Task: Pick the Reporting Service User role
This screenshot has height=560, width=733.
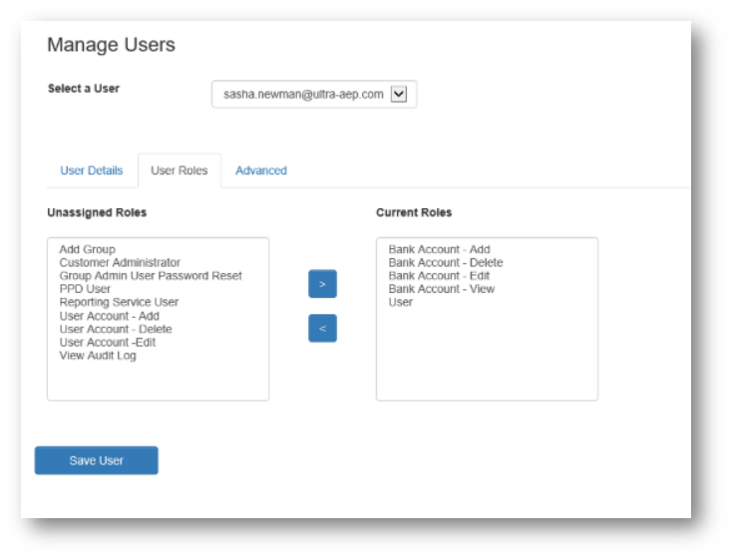Action: 119,302
